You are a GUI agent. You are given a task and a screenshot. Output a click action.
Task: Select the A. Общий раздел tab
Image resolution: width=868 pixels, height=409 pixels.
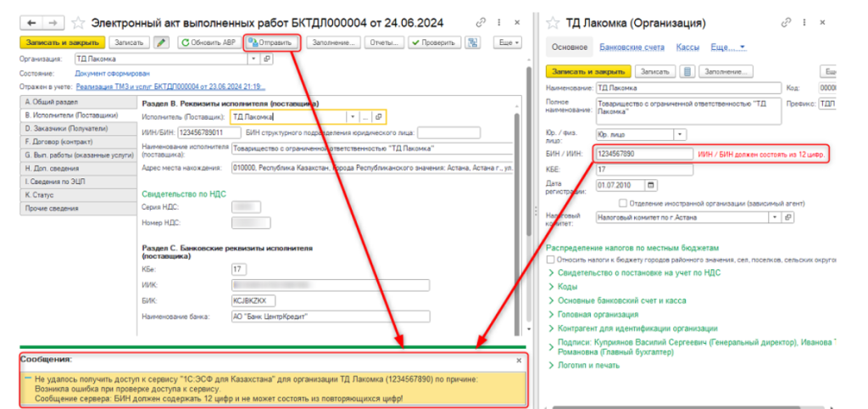click(77, 102)
